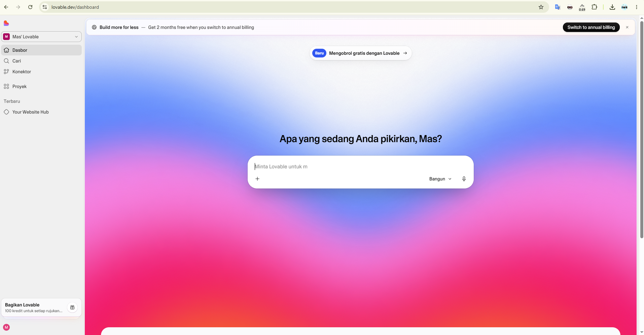Open the Your Website Hub project

coord(41,112)
